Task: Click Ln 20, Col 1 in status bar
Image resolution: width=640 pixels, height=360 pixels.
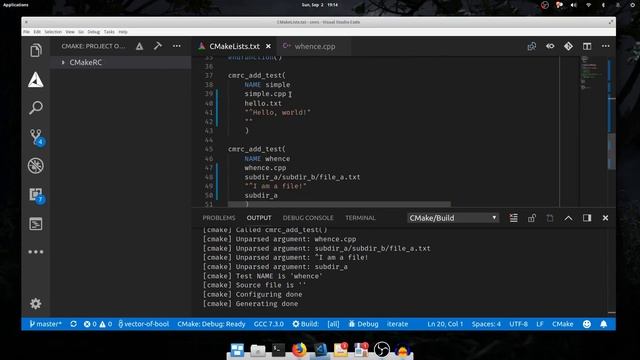Action: tap(445, 324)
